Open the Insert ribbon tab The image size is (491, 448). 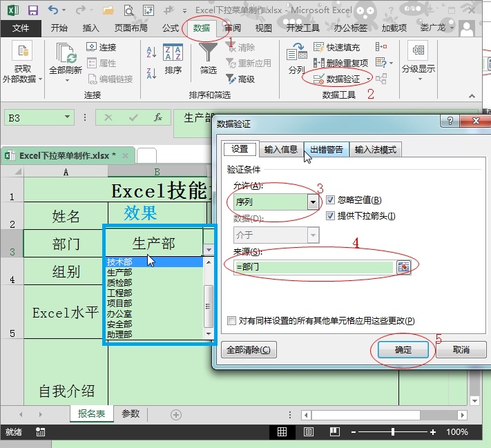tap(90, 28)
